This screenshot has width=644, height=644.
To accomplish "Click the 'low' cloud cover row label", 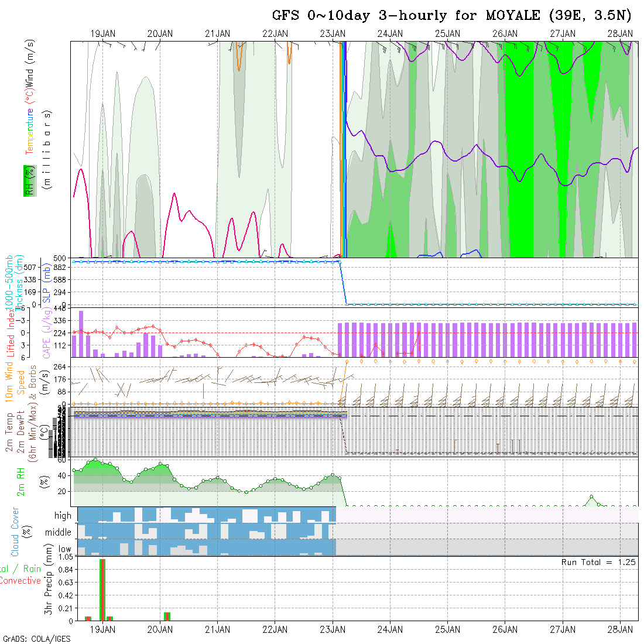I will (x=63, y=549).
